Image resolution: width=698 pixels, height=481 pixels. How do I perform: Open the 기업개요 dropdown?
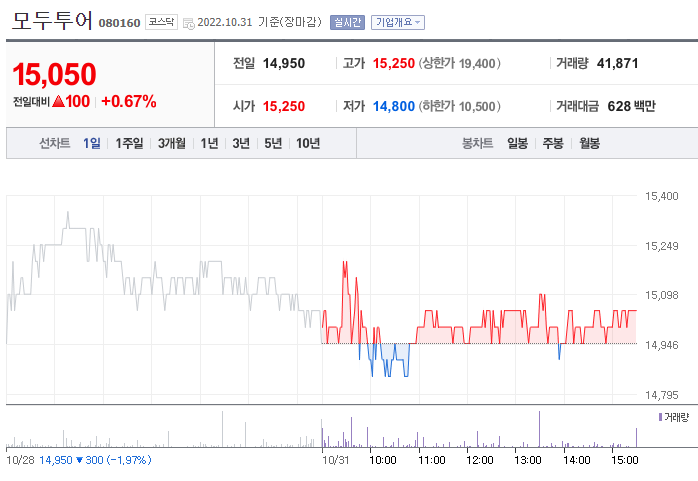pos(398,22)
